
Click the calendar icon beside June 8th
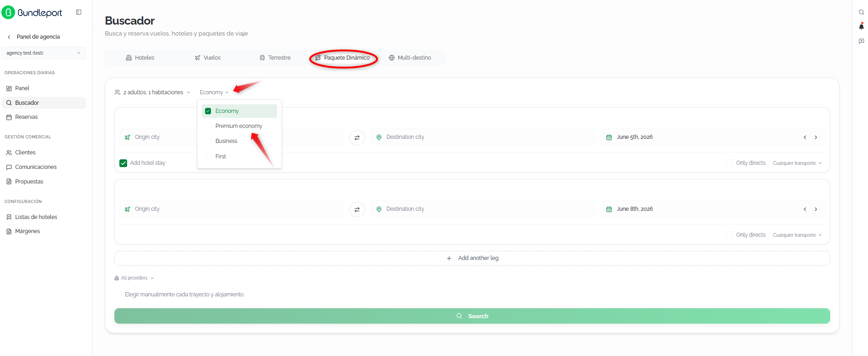609,209
